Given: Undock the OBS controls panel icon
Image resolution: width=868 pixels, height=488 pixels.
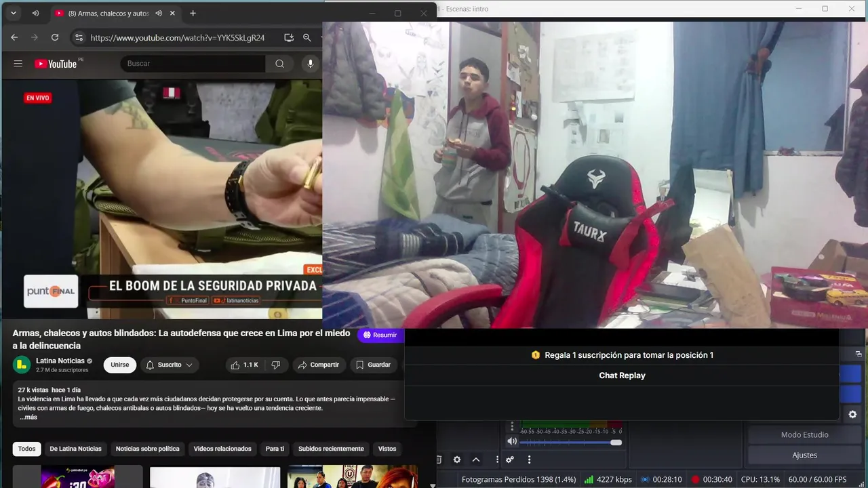Looking at the screenshot, I should (859, 354).
